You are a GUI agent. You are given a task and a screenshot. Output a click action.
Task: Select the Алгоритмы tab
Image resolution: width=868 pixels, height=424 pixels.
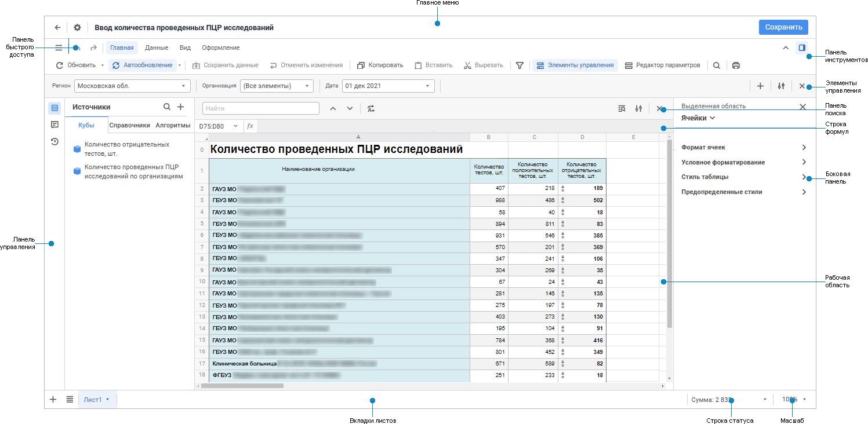[x=173, y=125]
